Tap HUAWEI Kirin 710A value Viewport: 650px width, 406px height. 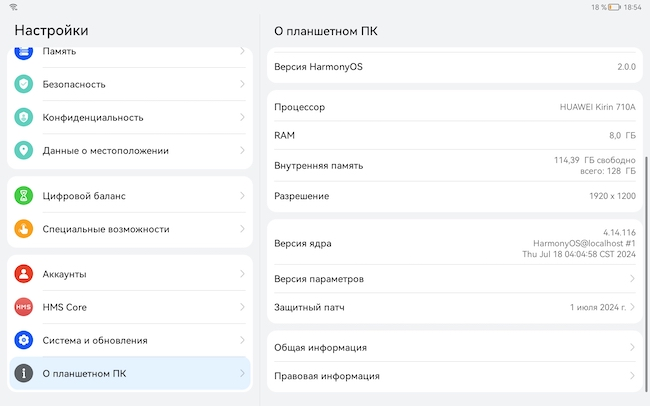coord(597,107)
